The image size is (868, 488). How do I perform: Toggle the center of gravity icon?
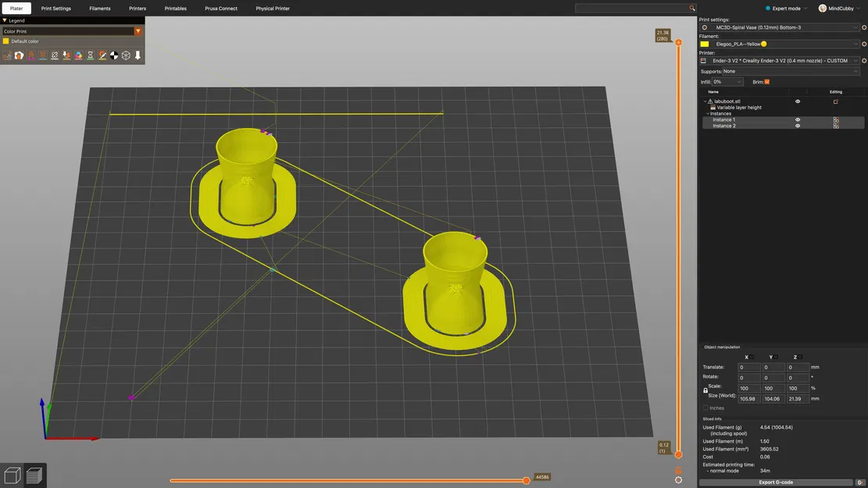[114, 55]
